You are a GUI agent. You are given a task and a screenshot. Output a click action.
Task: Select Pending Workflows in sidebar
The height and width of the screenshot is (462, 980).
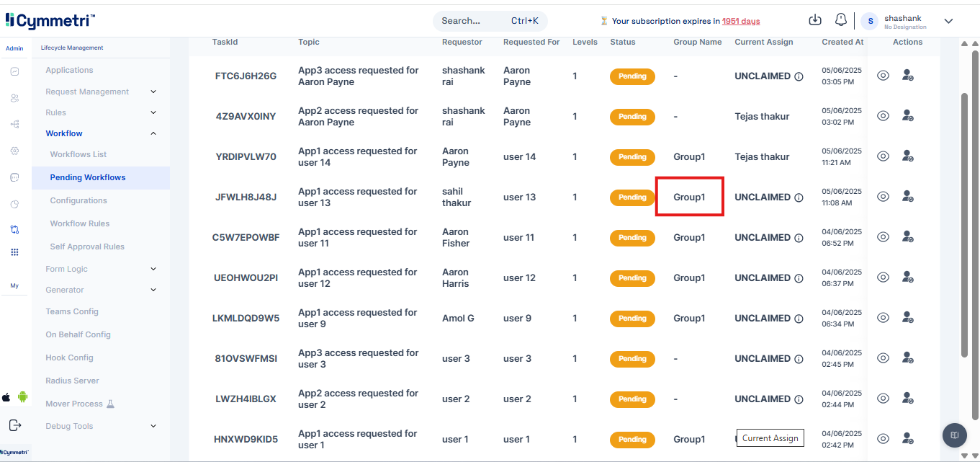pos(101,177)
